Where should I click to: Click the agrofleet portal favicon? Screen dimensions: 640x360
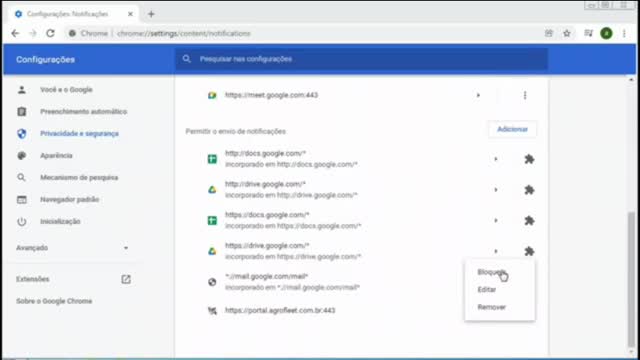click(x=212, y=311)
